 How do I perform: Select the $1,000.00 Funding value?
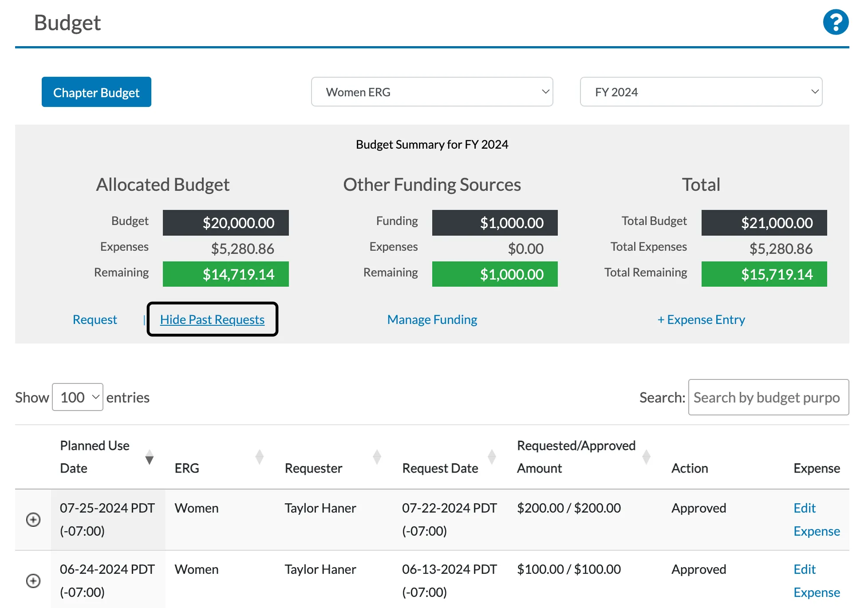[495, 223]
